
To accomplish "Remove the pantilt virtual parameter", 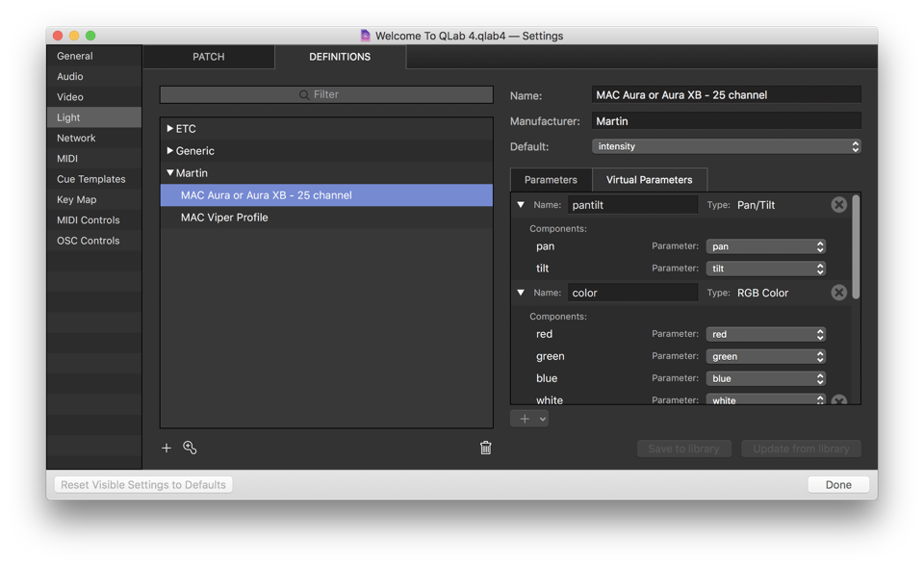I will pos(838,205).
